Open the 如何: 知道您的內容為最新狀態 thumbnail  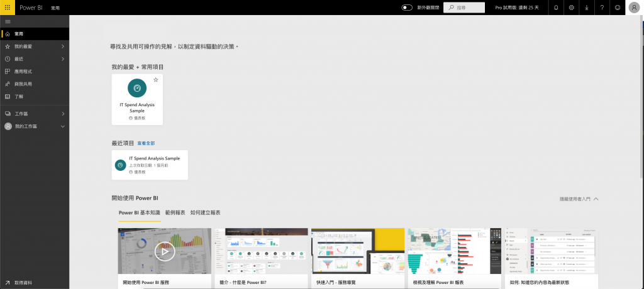pyautogui.click(x=551, y=251)
